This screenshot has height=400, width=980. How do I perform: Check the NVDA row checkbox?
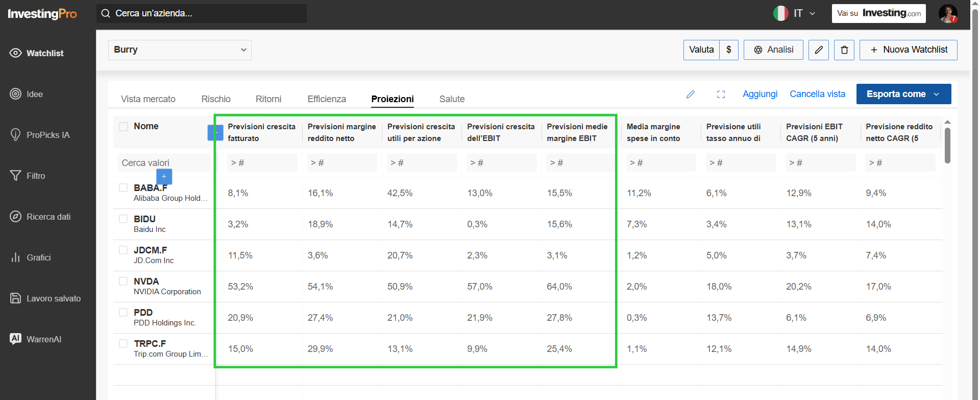pos(123,281)
